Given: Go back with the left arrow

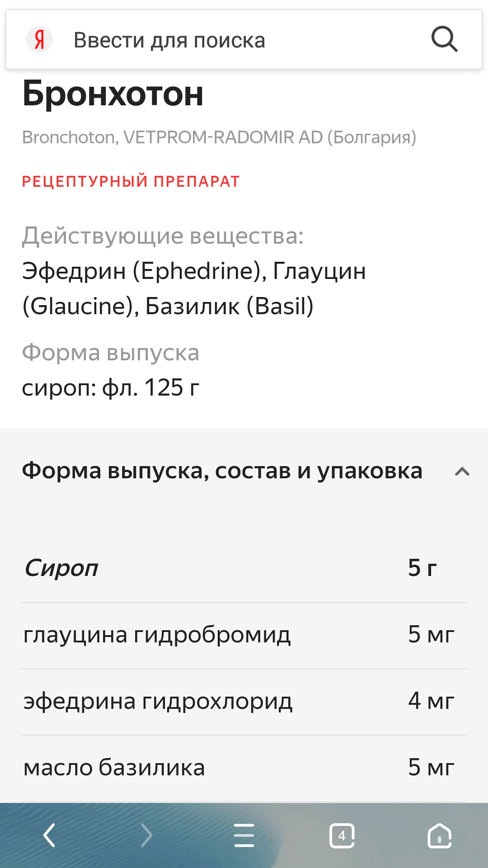Looking at the screenshot, I should pyautogui.click(x=49, y=835).
